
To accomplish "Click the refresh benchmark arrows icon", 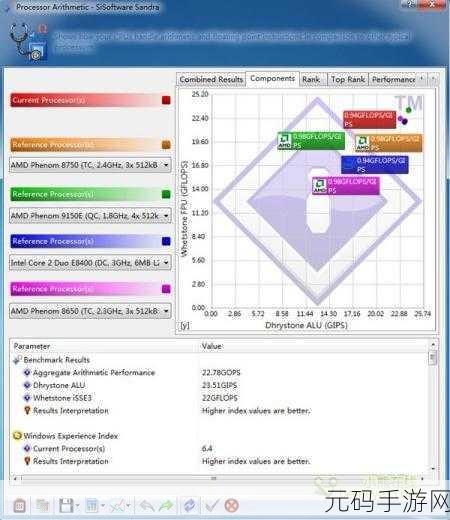I will 190,506.
